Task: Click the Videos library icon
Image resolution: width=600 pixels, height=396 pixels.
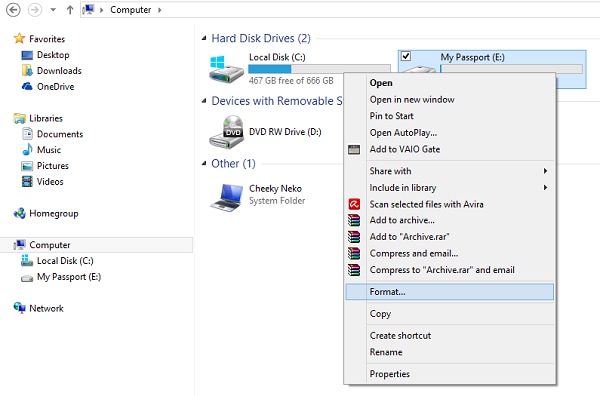Action: (x=27, y=181)
